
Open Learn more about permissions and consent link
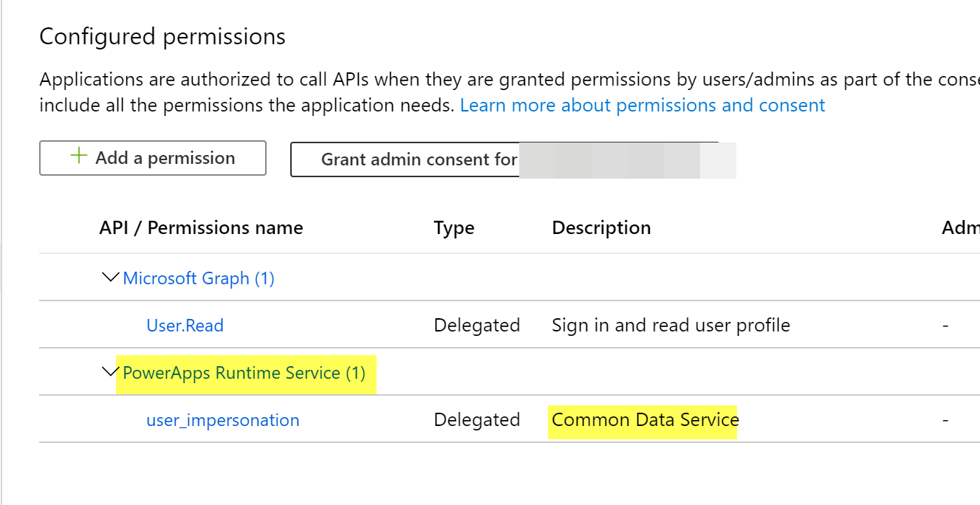coord(643,106)
